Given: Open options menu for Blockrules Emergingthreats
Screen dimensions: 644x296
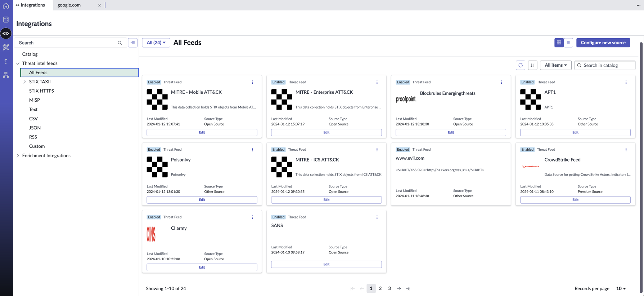Looking at the screenshot, I should click(502, 82).
